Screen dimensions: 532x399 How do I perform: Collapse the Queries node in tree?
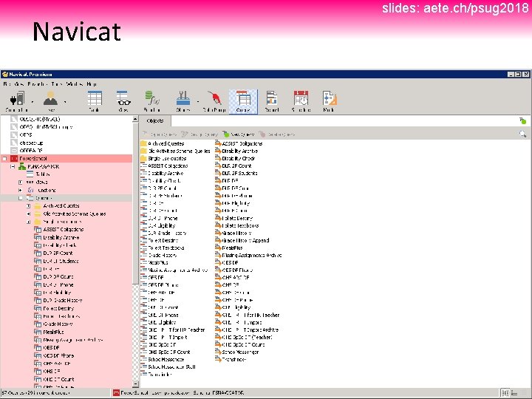coord(21,198)
